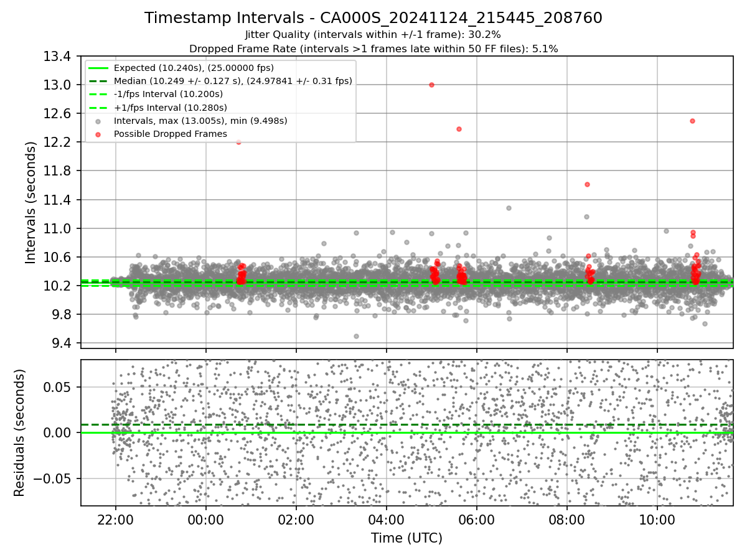Click the gray outlier point near 11.3 seconds around 06:40

pyautogui.click(x=509, y=208)
